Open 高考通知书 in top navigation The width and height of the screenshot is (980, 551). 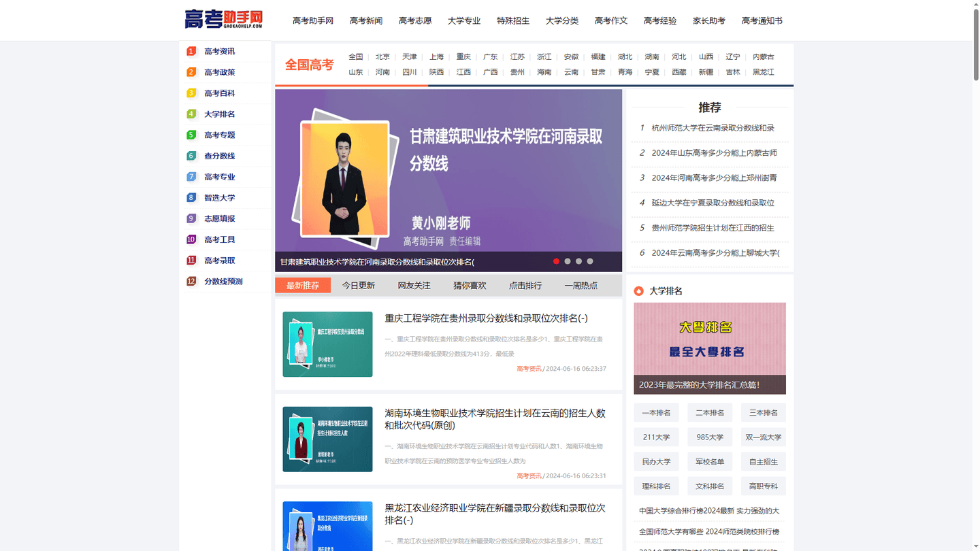click(762, 20)
